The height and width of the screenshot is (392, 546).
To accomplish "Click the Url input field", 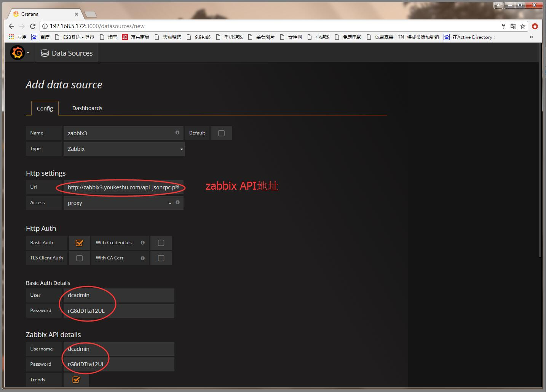I will pos(123,187).
